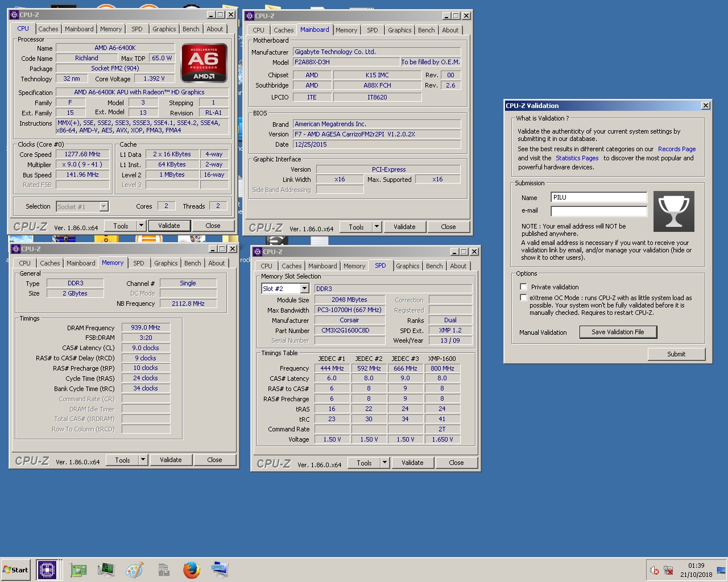Image resolution: width=728 pixels, height=582 pixels.
Task: Click the XMP-1600 frequency 800 MHz cell
Action: coord(442,368)
